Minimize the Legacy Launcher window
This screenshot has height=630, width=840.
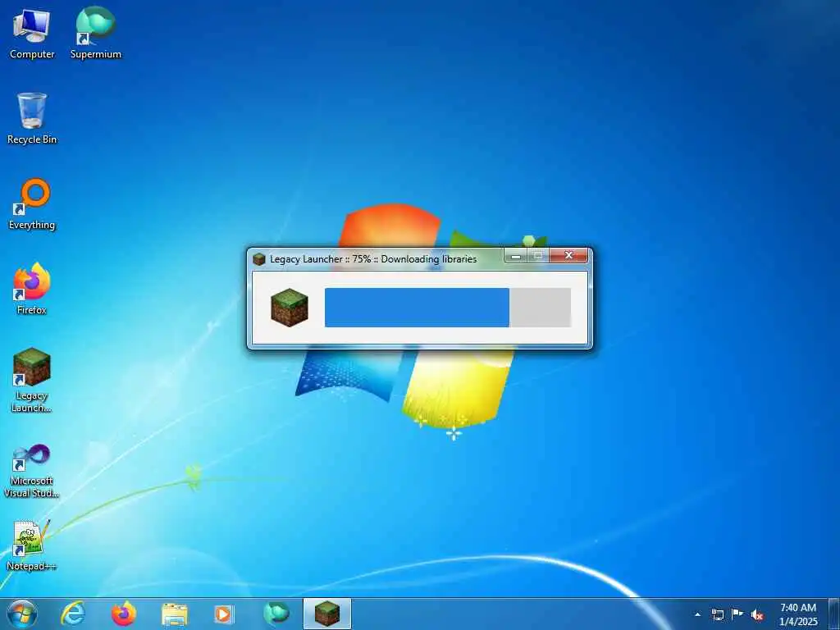point(516,256)
